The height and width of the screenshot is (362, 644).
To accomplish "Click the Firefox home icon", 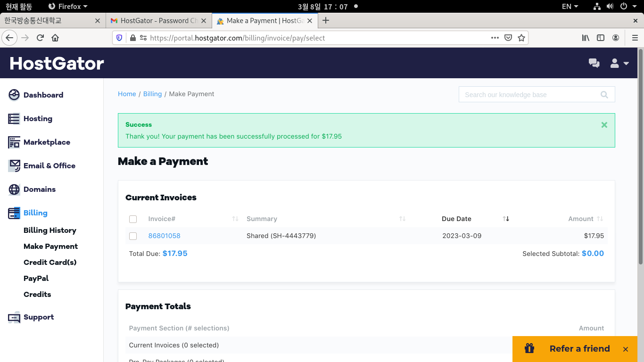I will (x=55, y=38).
